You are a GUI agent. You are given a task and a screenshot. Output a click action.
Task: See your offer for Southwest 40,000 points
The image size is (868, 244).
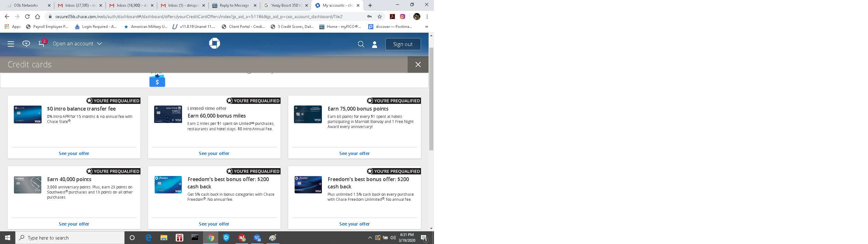pos(74,224)
